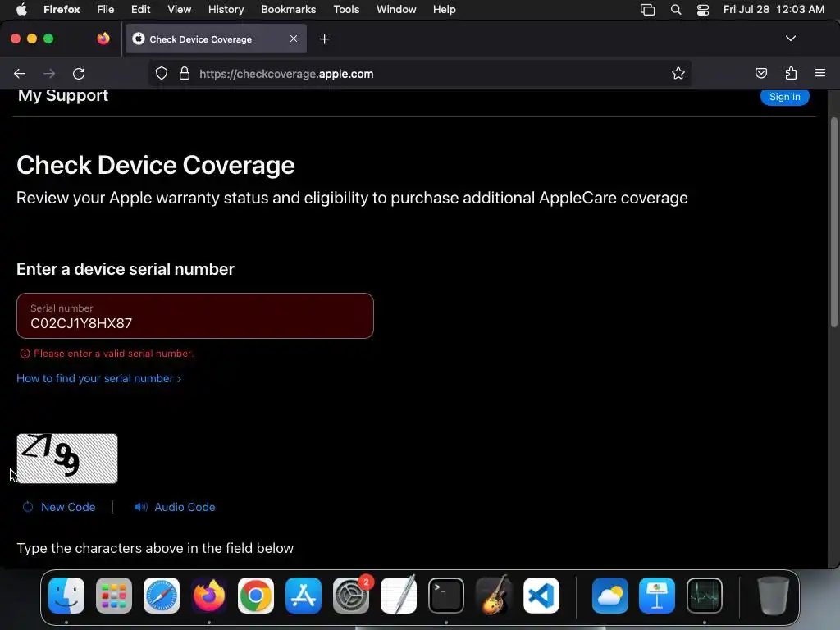Open the History menu

pos(226,10)
